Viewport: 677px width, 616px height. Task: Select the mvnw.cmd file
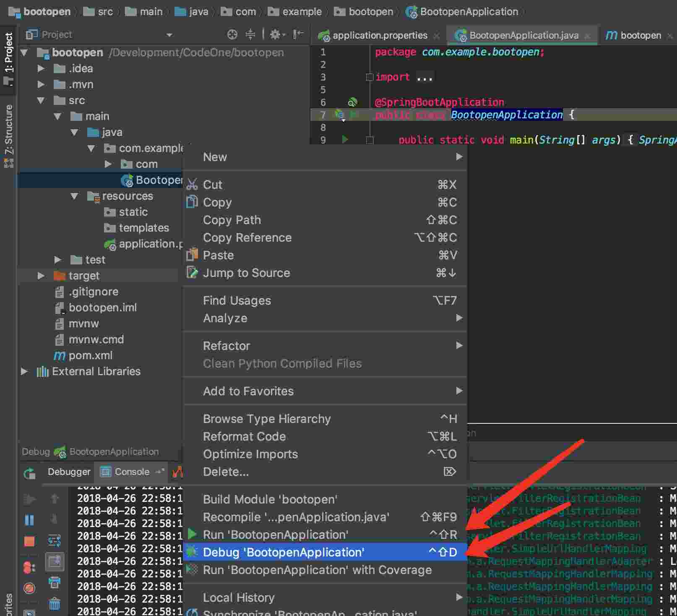(x=96, y=339)
